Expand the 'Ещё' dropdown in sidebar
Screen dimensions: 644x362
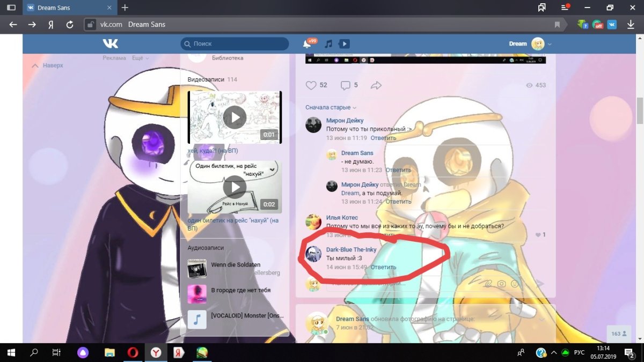141,58
